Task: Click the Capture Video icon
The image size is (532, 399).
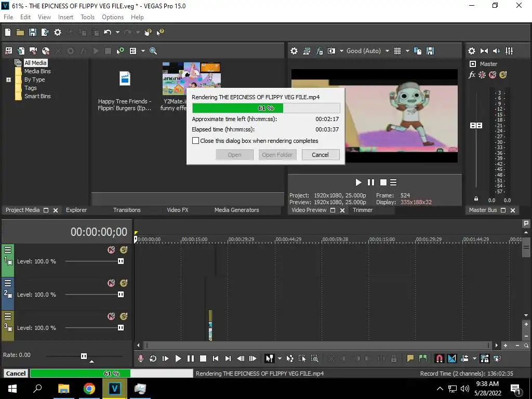Action: 33,51
